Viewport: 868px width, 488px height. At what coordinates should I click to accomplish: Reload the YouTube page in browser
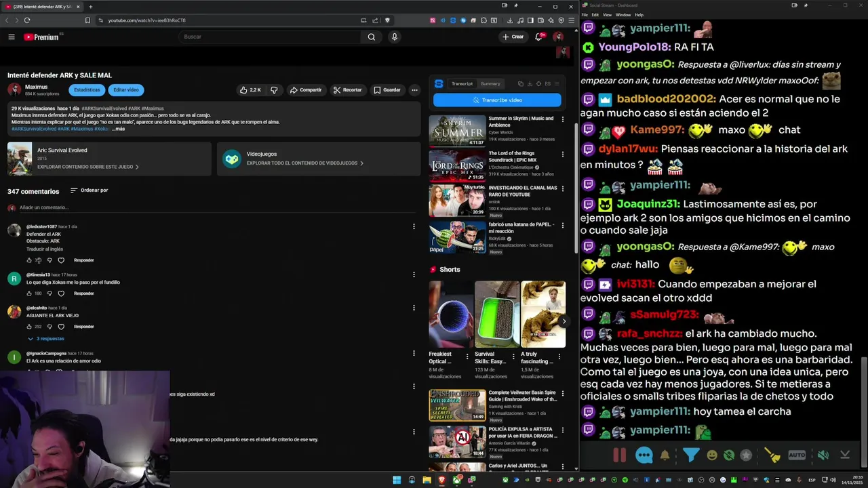point(26,20)
